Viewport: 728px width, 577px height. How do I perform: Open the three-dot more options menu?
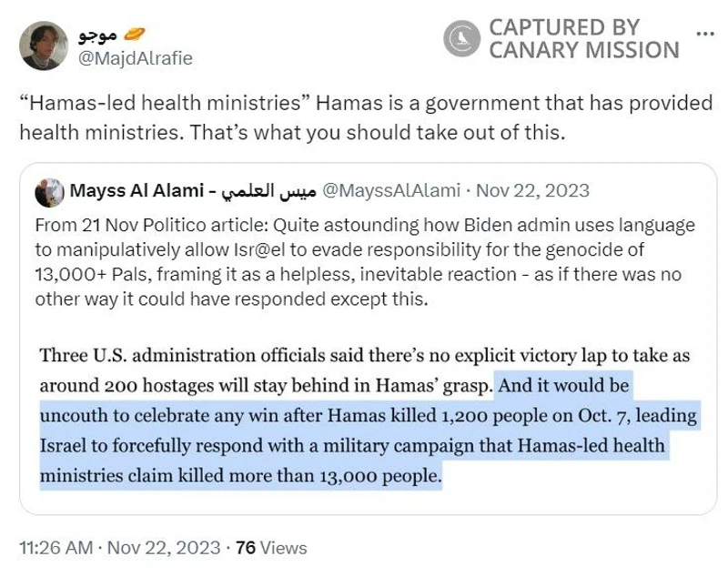point(704,34)
